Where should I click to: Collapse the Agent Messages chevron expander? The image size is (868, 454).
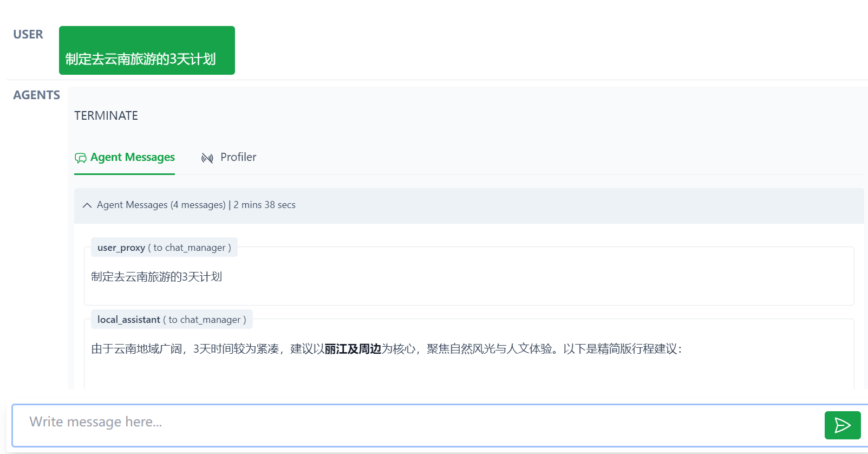[87, 205]
